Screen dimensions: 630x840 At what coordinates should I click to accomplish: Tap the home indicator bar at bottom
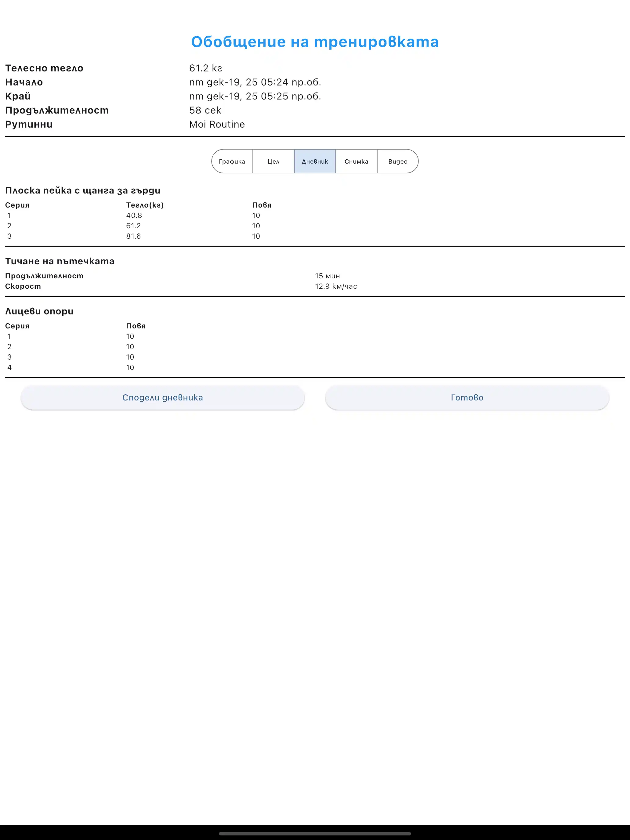(315, 834)
